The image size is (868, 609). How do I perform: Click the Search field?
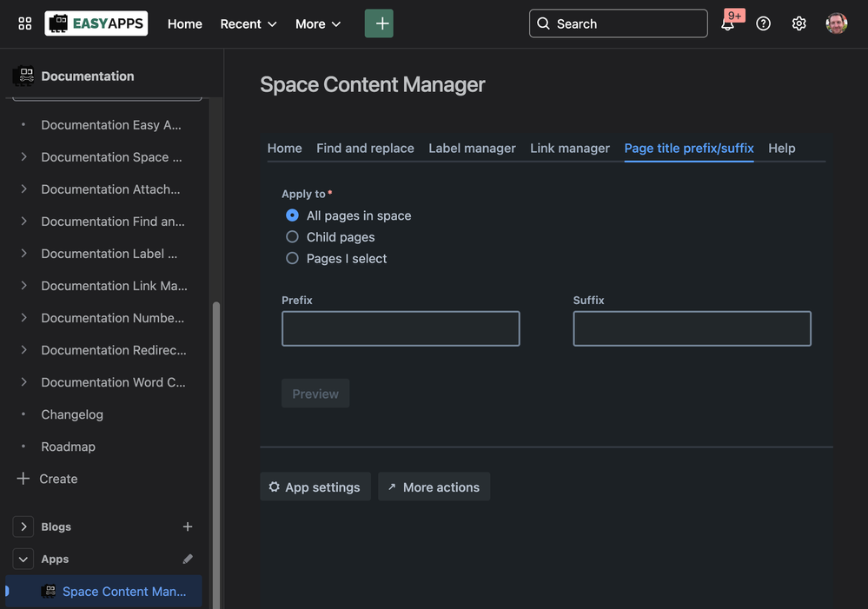tap(619, 23)
